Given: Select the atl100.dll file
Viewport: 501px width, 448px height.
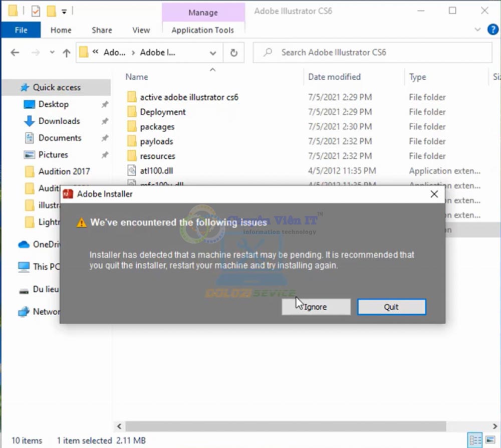Looking at the screenshot, I should coord(156,171).
